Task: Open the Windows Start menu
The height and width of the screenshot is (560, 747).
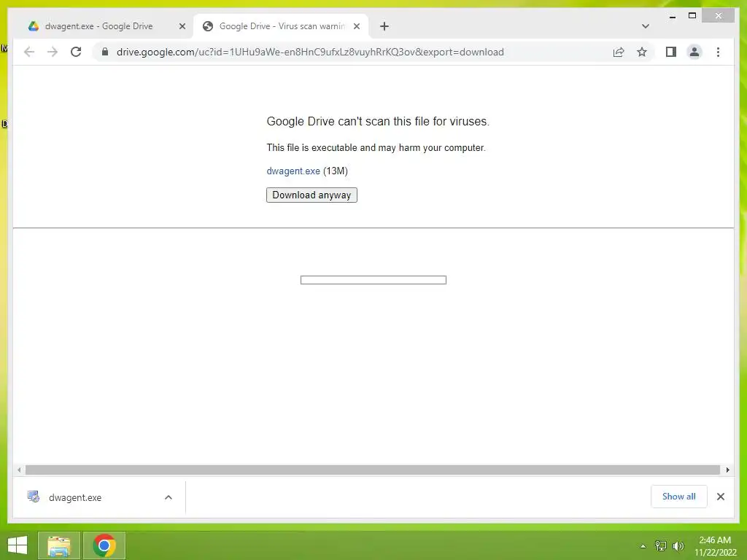Action: (x=18, y=545)
